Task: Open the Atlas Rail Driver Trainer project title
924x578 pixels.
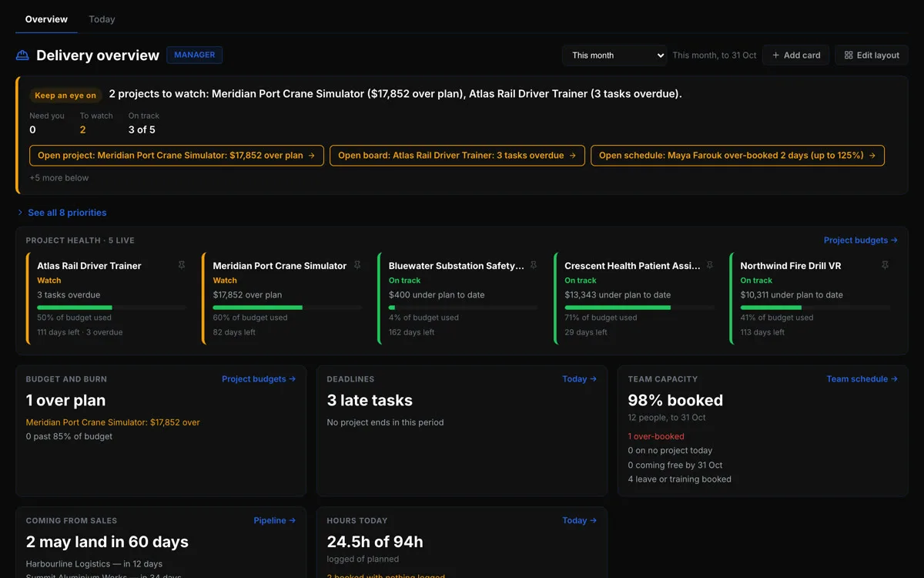Action: click(x=89, y=266)
